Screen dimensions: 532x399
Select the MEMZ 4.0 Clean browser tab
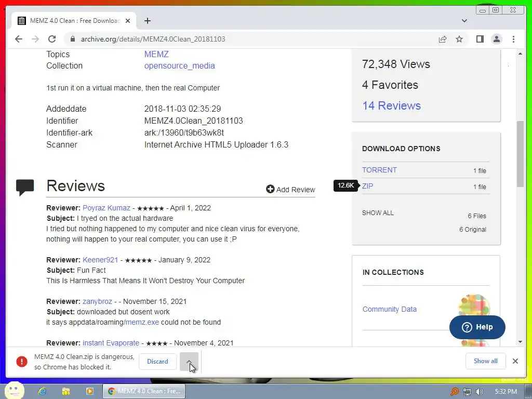pos(74,21)
